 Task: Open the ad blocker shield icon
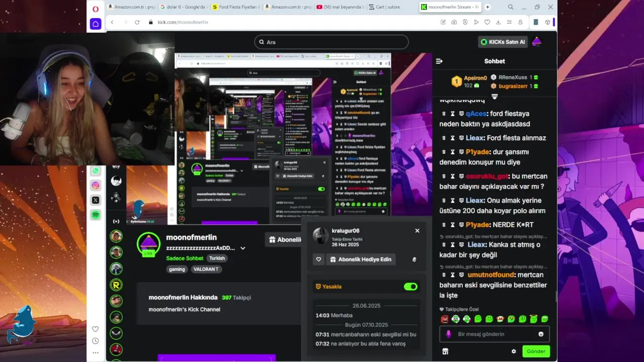click(465, 22)
